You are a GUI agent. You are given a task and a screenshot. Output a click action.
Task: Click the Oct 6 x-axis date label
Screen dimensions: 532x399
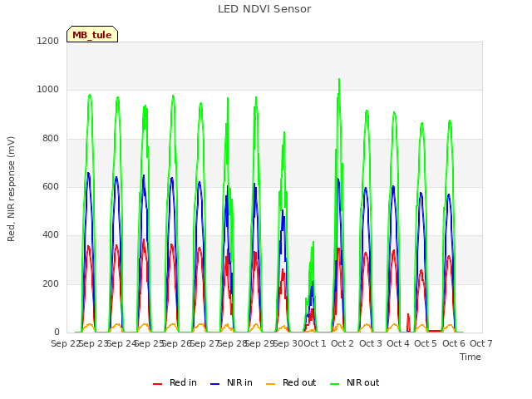pyautogui.click(x=454, y=343)
